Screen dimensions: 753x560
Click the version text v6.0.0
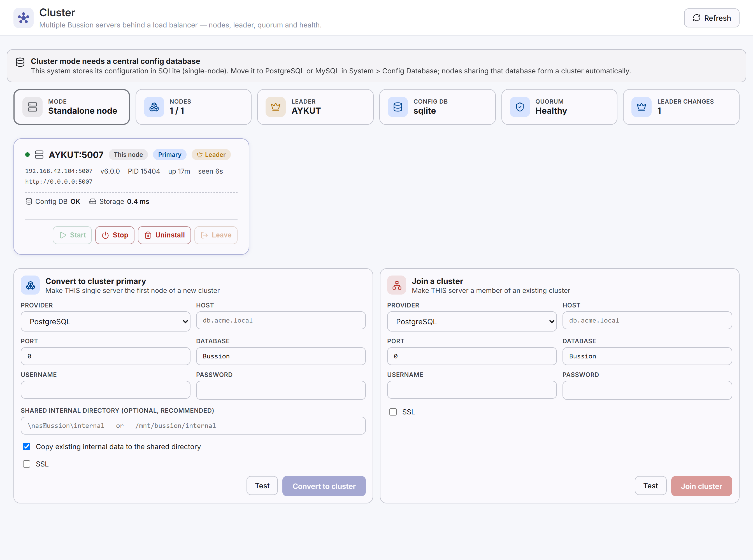pos(110,171)
